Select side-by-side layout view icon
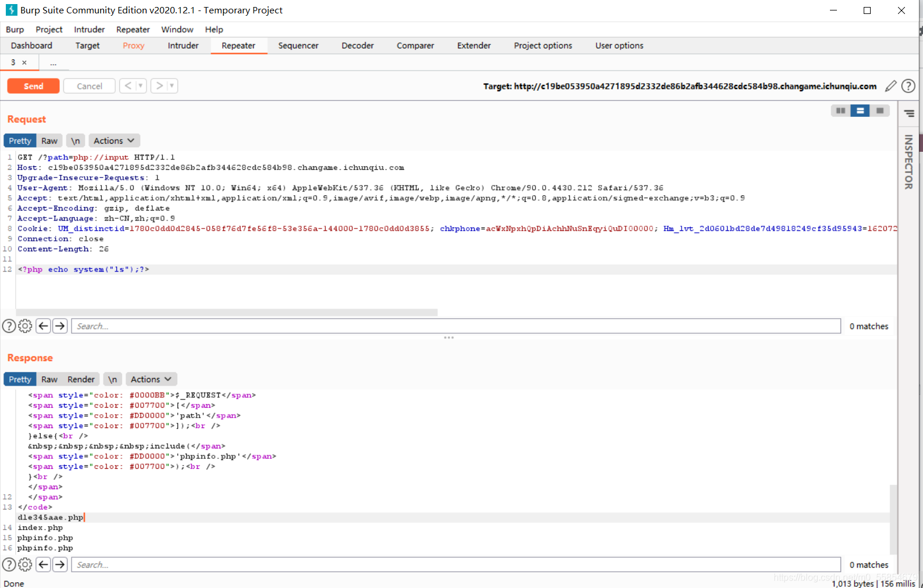This screenshot has width=923, height=588. (x=840, y=111)
